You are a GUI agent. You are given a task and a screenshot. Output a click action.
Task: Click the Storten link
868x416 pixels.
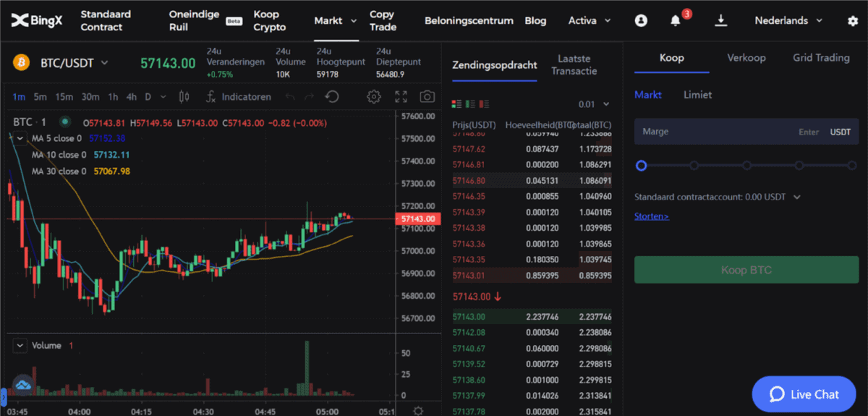tap(652, 216)
